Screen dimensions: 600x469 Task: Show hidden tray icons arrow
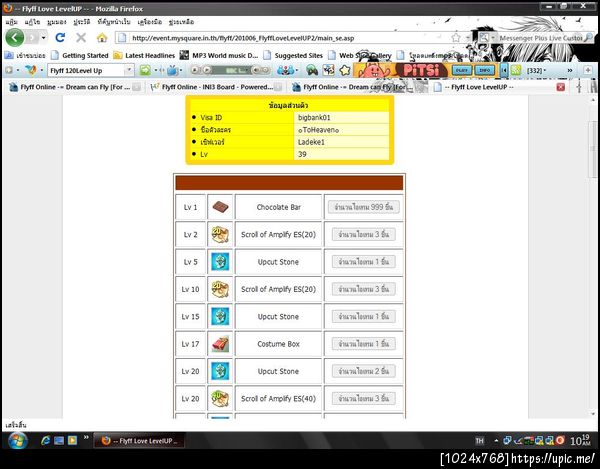(496, 441)
